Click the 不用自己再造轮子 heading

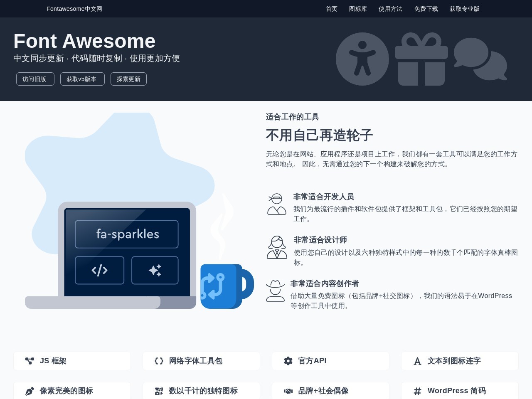point(319,135)
